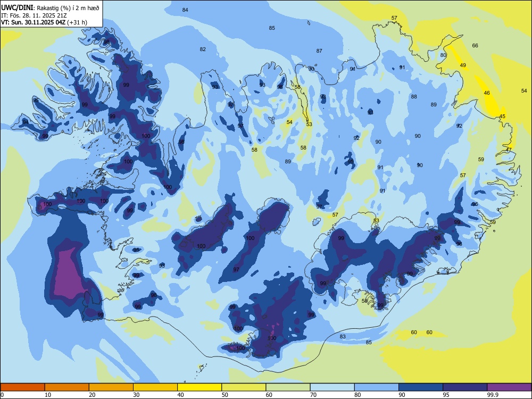Click the humidity value 84 on the map
The height and width of the screenshot is (399, 532).
[185, 10]
